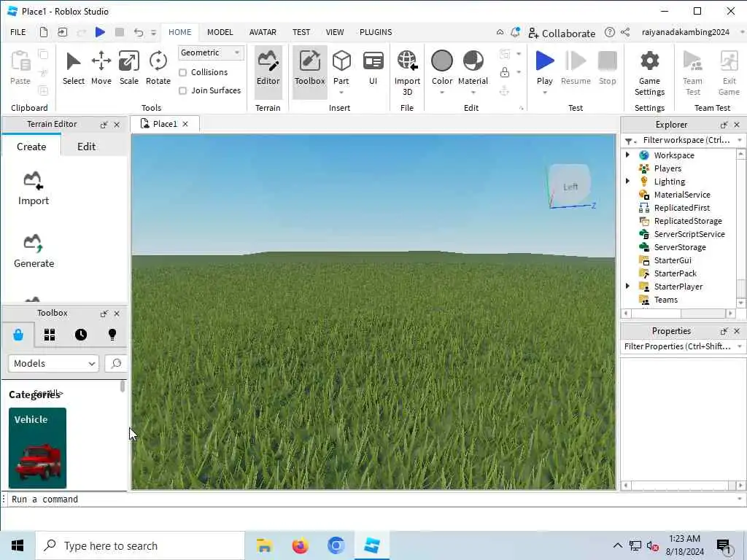Click the Toolbox search magnifier

point(116,363)
